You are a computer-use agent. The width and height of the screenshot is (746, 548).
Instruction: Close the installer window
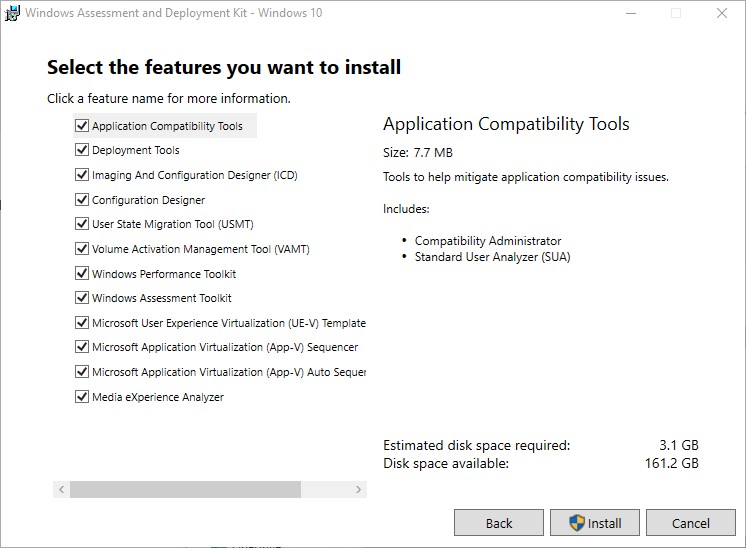[x=722, y=13]
